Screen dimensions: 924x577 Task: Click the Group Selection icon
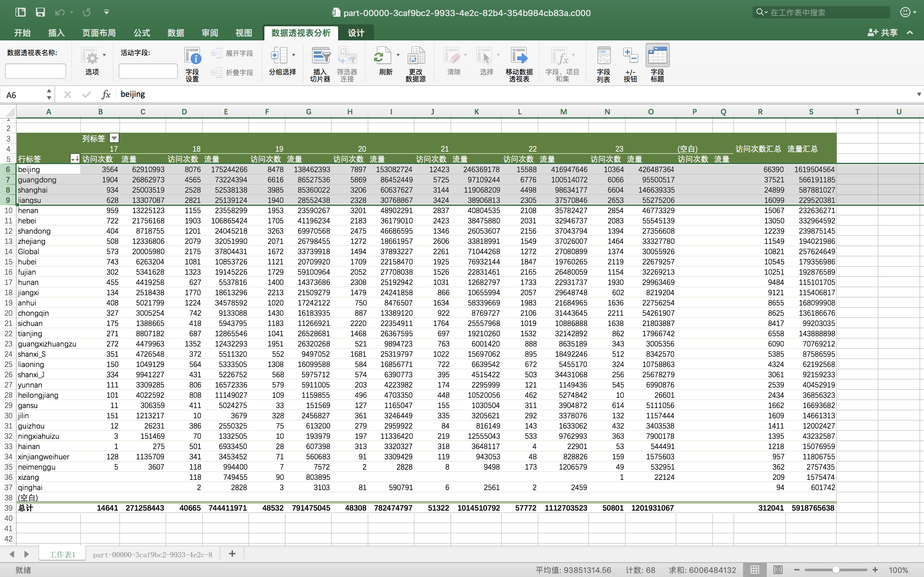[x=279, y=56]
